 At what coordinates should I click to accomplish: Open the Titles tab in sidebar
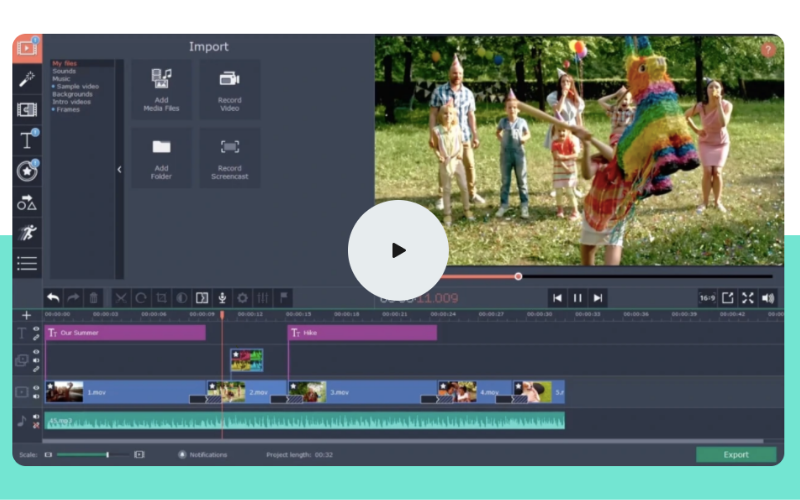coord(27,140)
